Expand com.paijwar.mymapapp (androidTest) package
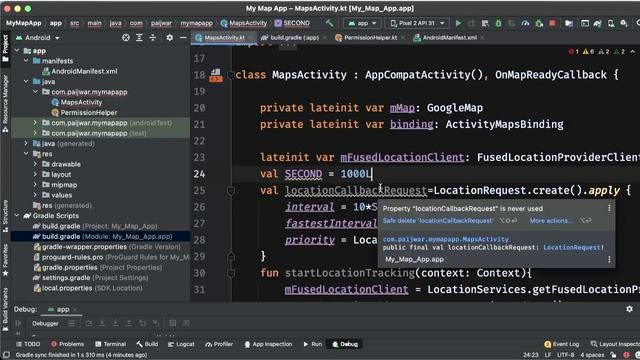This screenshot has height=360, width=640. [35, 123]
